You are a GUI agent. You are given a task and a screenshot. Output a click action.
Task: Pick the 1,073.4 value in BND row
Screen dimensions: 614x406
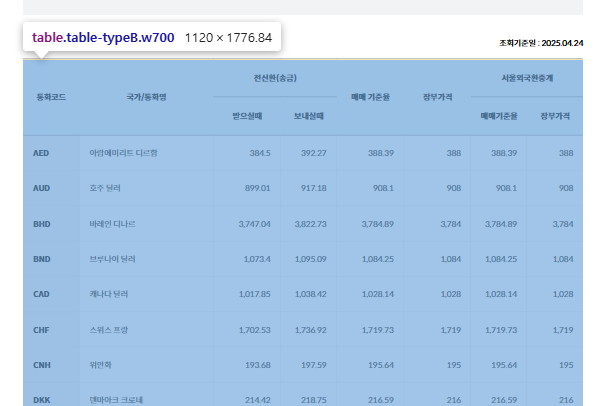257,259
